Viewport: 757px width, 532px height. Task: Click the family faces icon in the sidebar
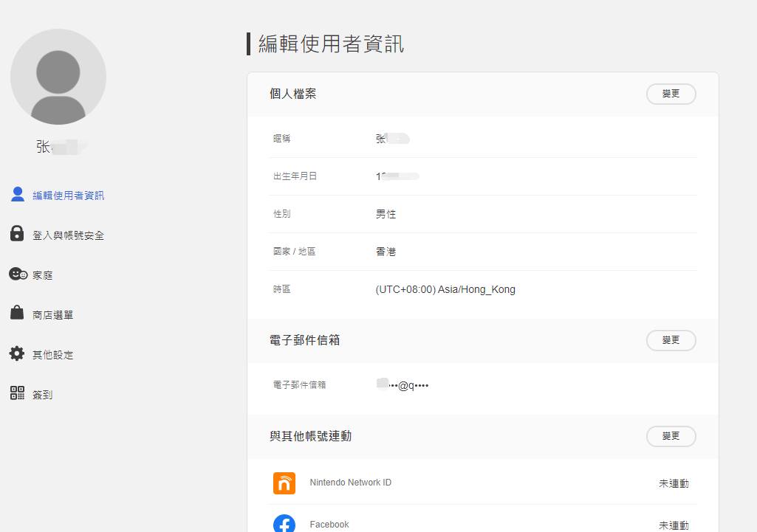(x=18, y=274)
